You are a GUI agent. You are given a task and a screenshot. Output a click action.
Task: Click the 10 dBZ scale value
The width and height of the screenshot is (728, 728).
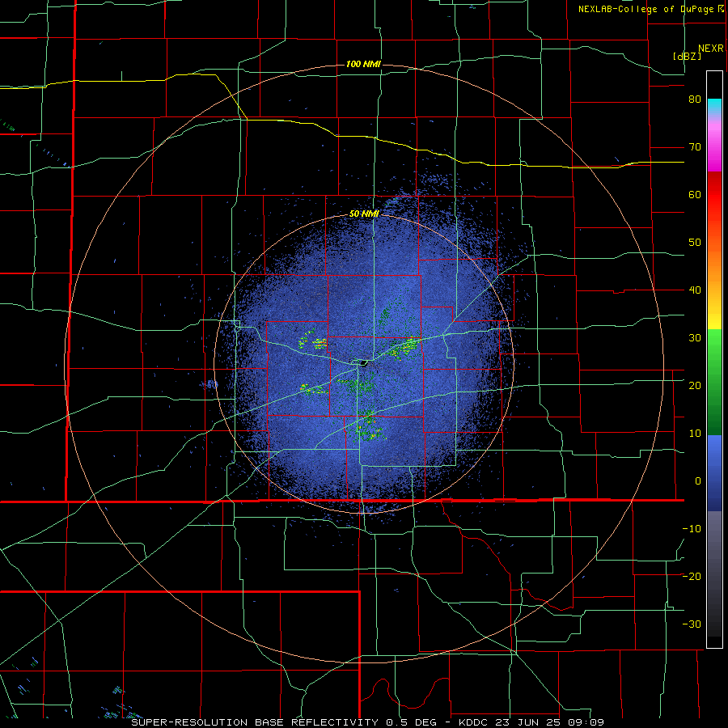(x=695, y=434)
